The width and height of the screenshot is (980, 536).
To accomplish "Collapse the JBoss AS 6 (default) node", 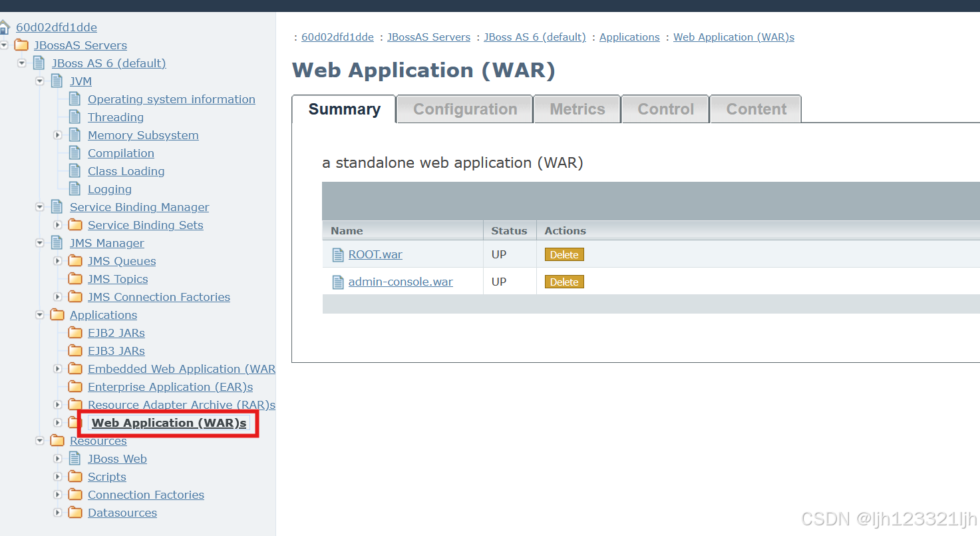I will pyautogui.click(x=22, y=63).
